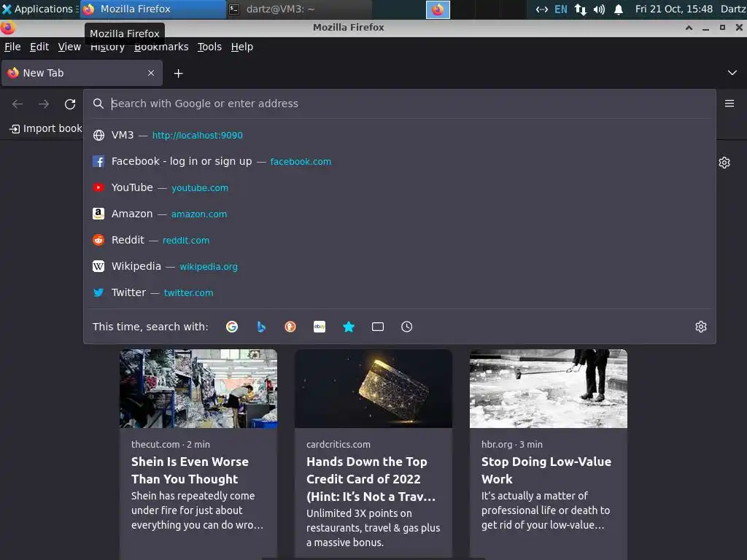Open the View menu

coord(69,47)
